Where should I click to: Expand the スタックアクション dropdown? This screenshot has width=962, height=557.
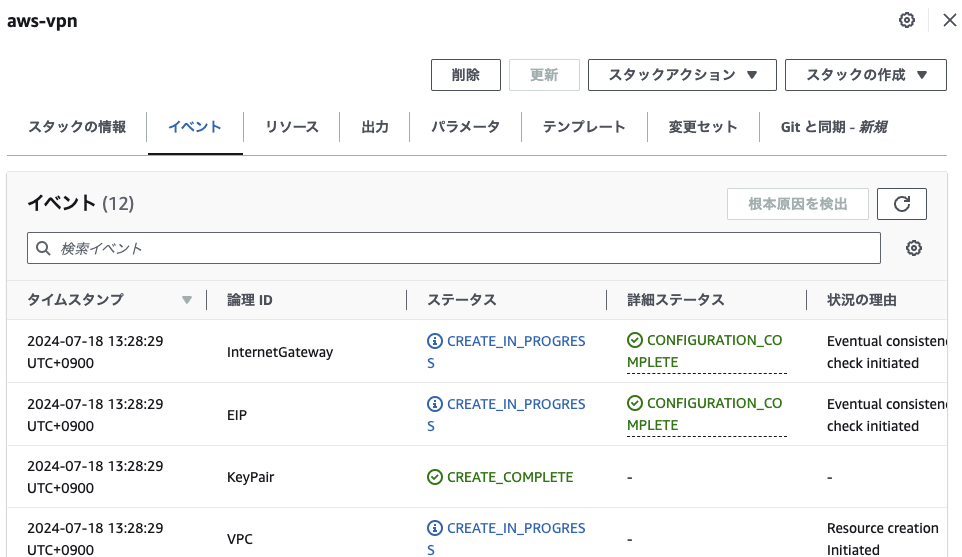682,75
